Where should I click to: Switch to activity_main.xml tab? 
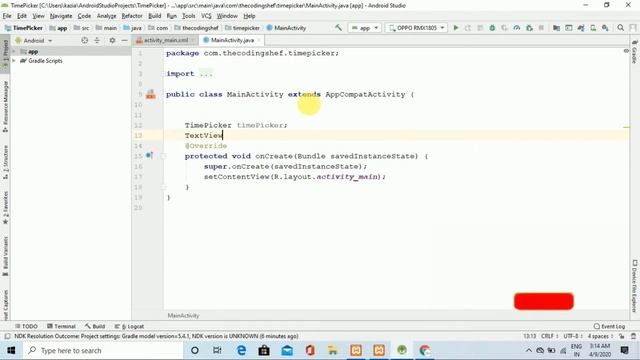pyautogui.click(x=165, y=40)
